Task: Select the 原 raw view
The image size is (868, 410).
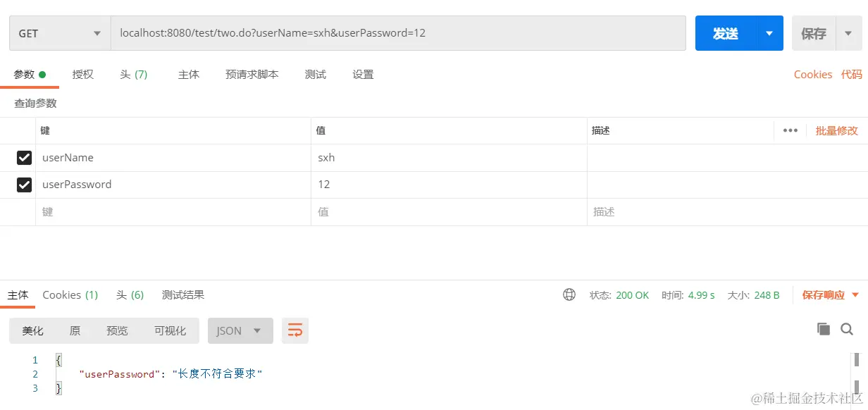Action: tap(75, 330)
